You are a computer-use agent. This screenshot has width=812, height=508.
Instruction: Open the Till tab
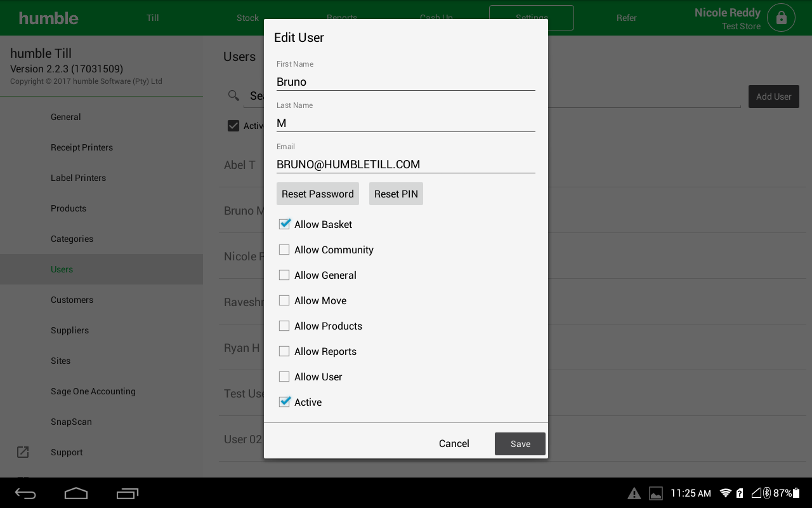[x=153, y=18]
